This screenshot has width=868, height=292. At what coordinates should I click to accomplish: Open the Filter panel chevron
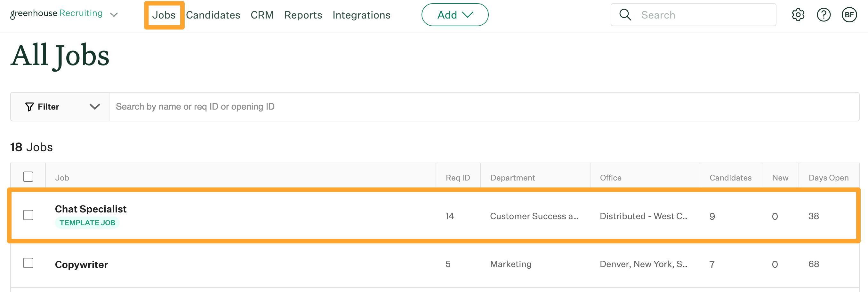(95, 107)
